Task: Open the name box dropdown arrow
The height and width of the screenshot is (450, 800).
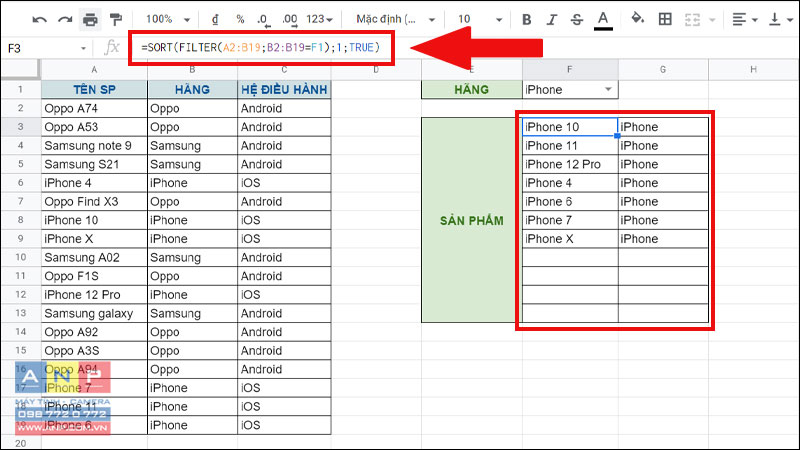Action: click(83, 48)
